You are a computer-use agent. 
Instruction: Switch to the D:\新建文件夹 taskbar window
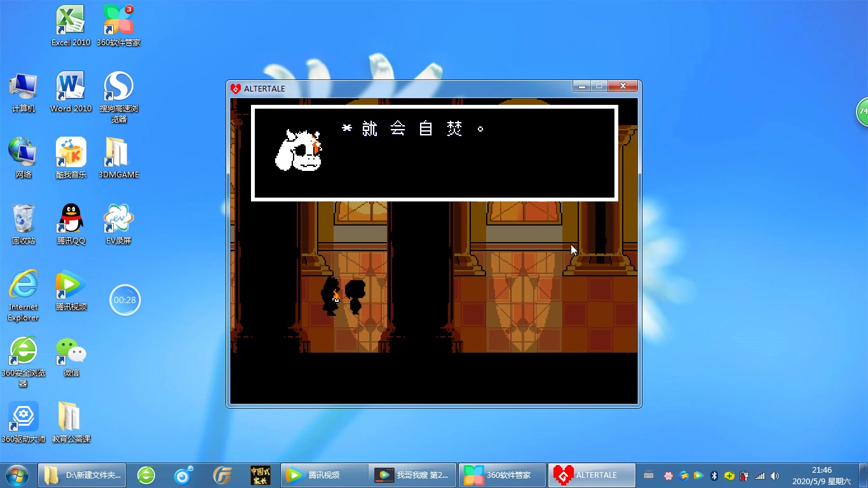(x=83, y=475)
